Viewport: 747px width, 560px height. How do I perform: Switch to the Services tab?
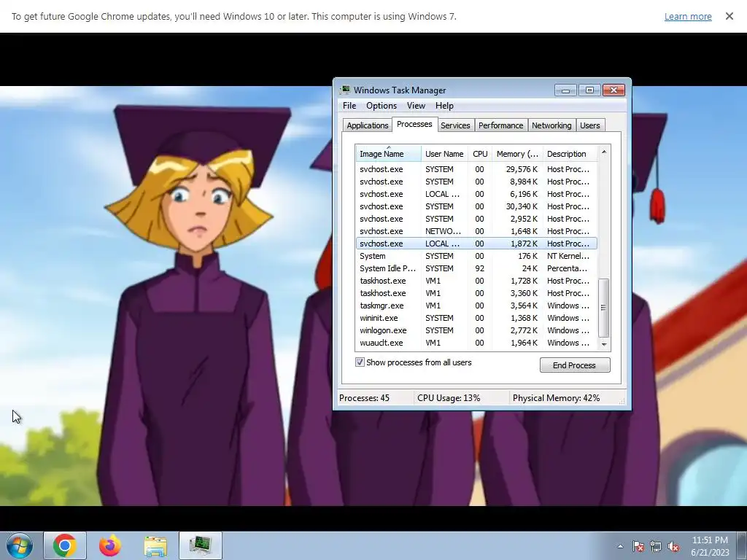[455, 125]
